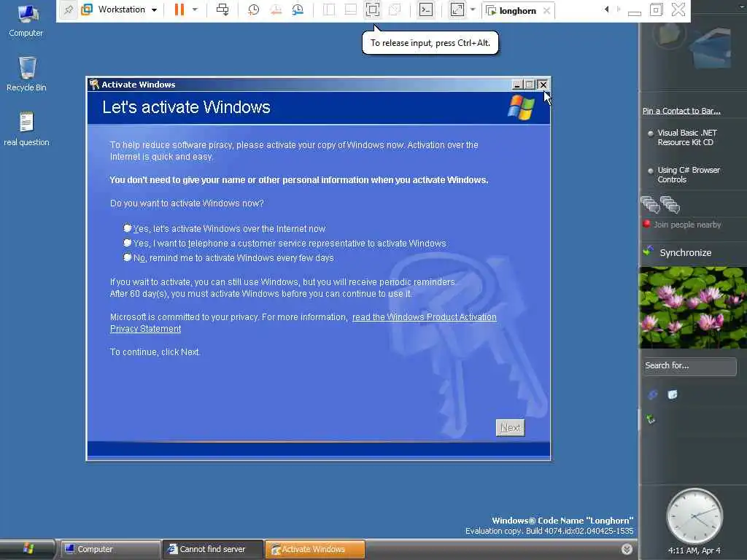This screenshot has height=560, width=747.
Task: Choose to activate Windows over the Internet
Action: pos(127,228)
